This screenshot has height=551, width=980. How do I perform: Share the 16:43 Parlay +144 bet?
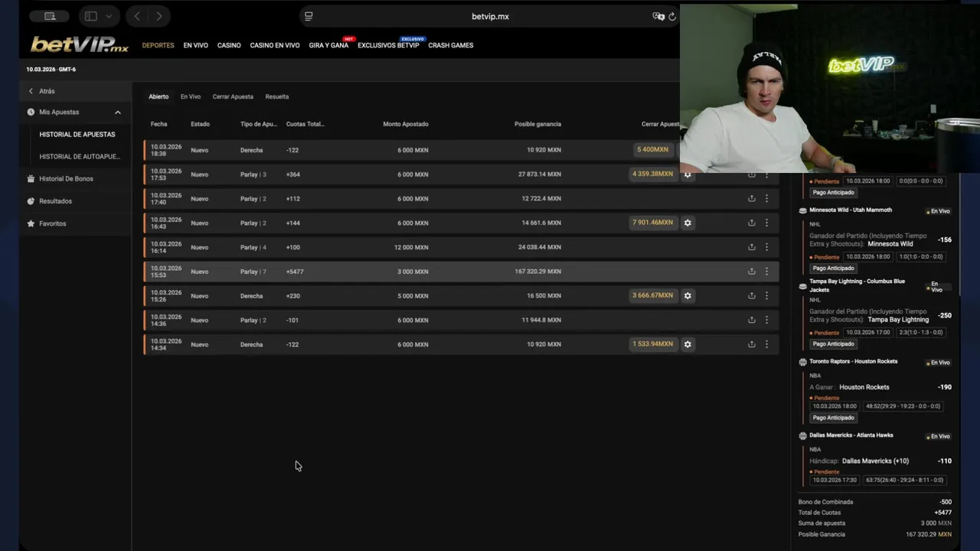(752, 223)
